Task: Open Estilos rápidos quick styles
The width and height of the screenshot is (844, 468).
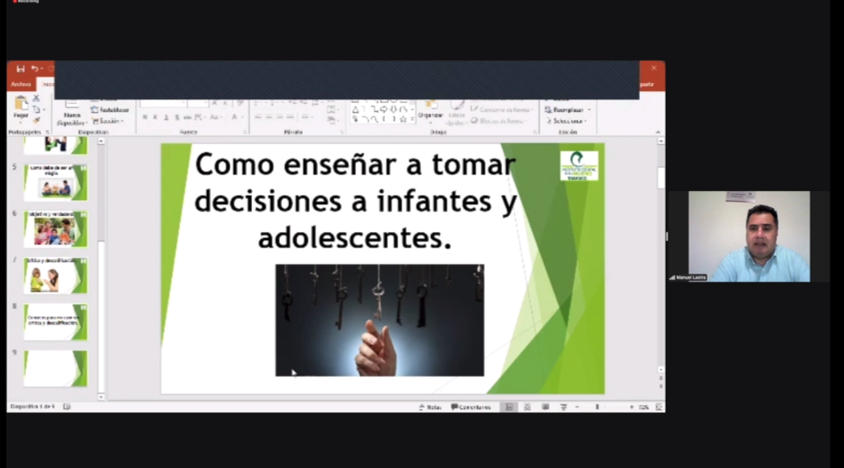Action: coord(456,112)
